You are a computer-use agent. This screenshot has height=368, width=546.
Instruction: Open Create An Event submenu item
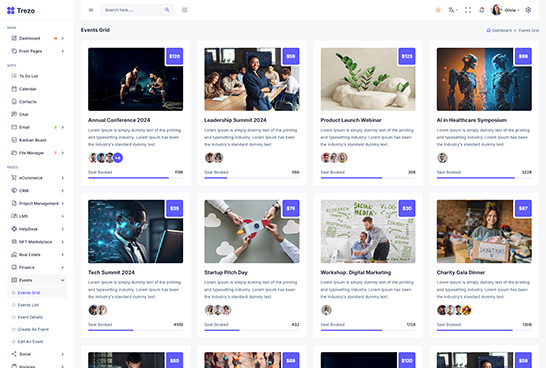pos(33,329)
